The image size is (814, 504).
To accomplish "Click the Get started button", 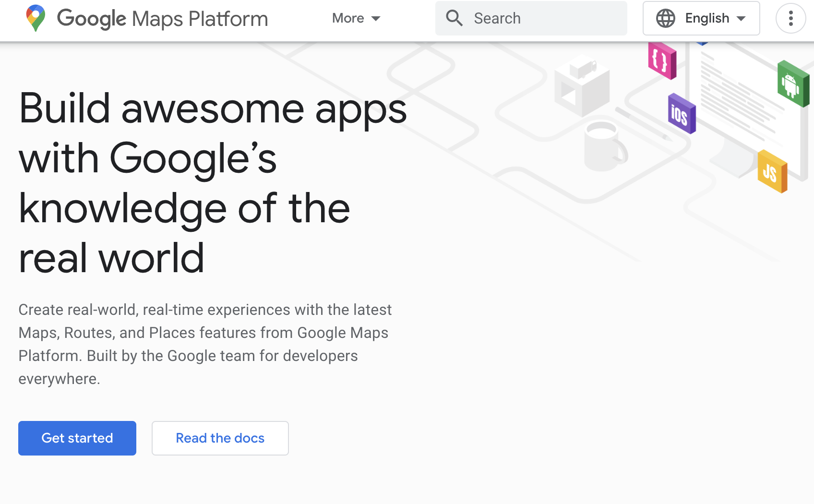I will (x=77, y=438).
